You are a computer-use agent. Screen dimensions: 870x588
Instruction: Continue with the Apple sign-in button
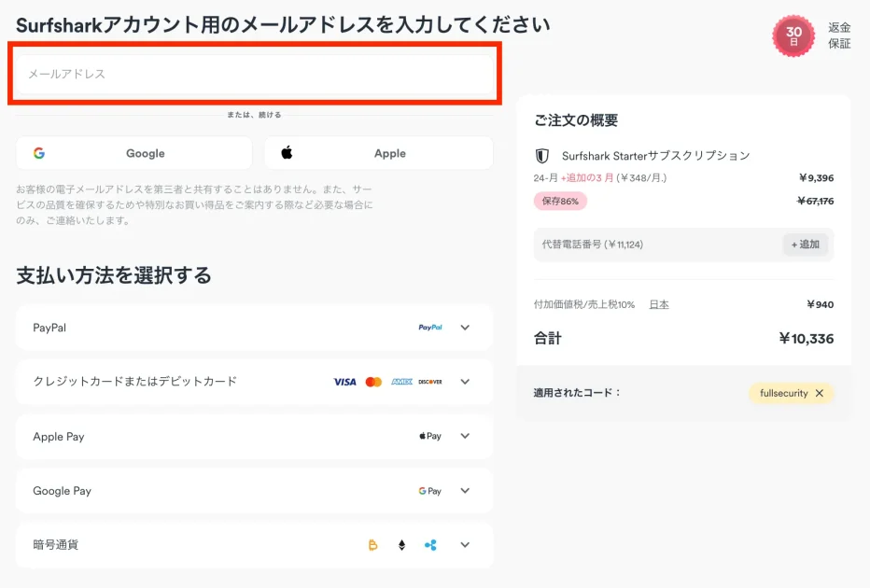point(379,153)
